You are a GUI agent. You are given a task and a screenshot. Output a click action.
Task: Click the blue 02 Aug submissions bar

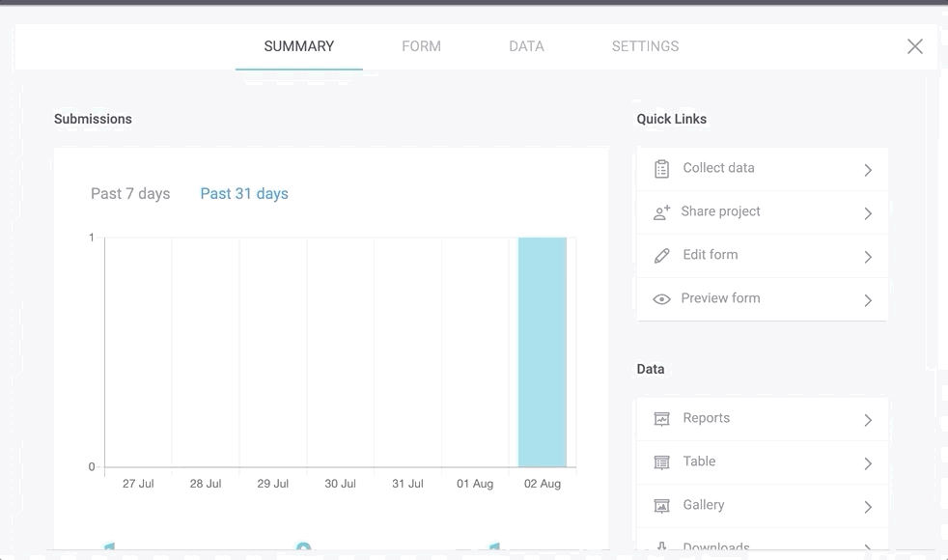click(542, 352)
